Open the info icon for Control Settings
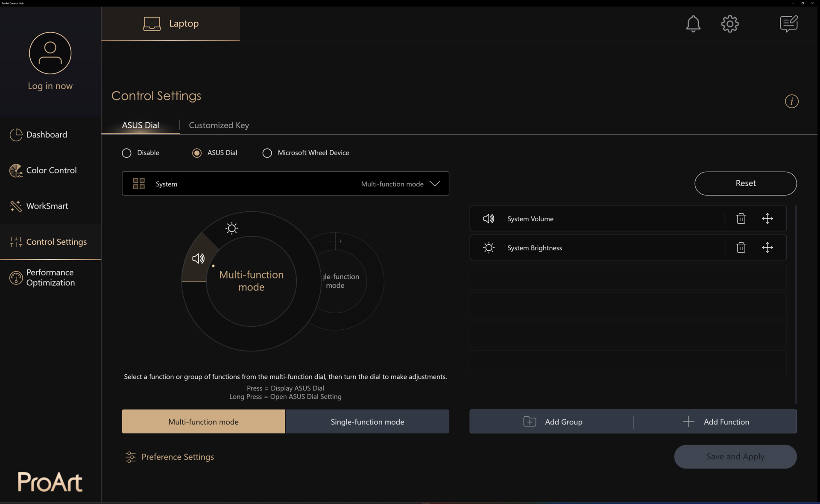 point(791,101)
